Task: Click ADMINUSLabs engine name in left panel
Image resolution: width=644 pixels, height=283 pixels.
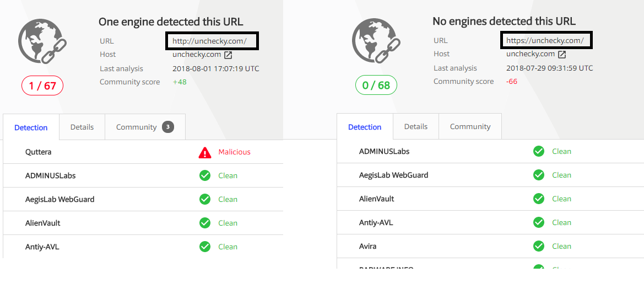Action: (x=50, y=175)
